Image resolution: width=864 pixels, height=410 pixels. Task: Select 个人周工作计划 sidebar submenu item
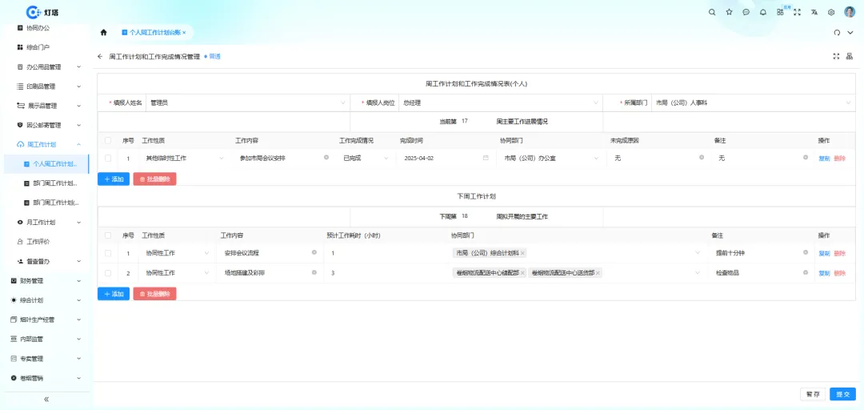46,164
